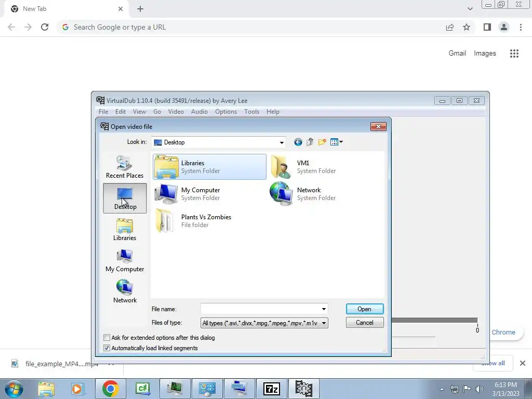Share this page icon in Chrome

click(450, 27)
